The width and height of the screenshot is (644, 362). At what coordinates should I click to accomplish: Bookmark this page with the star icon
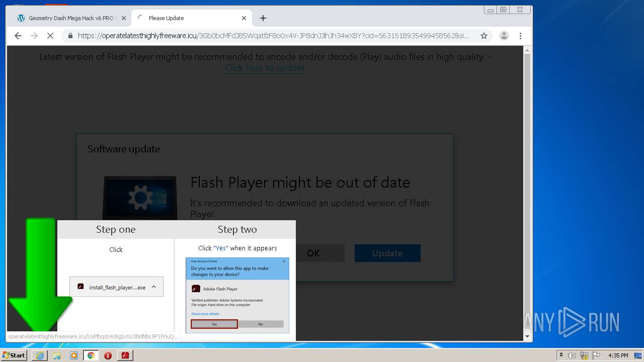coord(484,36)
